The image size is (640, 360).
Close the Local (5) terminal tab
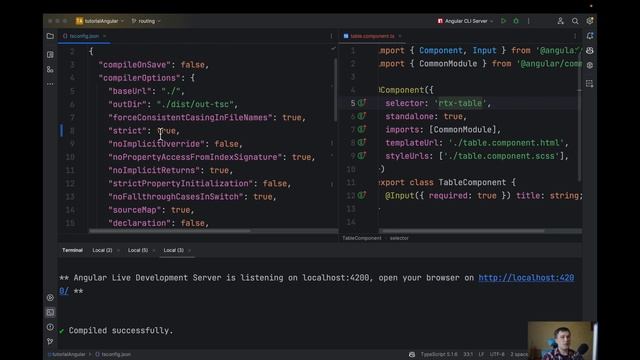pyautogui.click(x=154, y=250)
